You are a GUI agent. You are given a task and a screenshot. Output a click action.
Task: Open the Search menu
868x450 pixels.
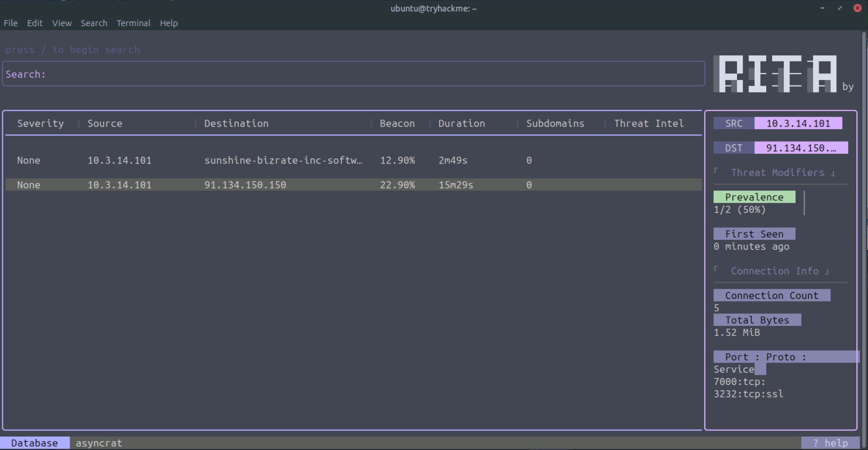click(94, 23)
